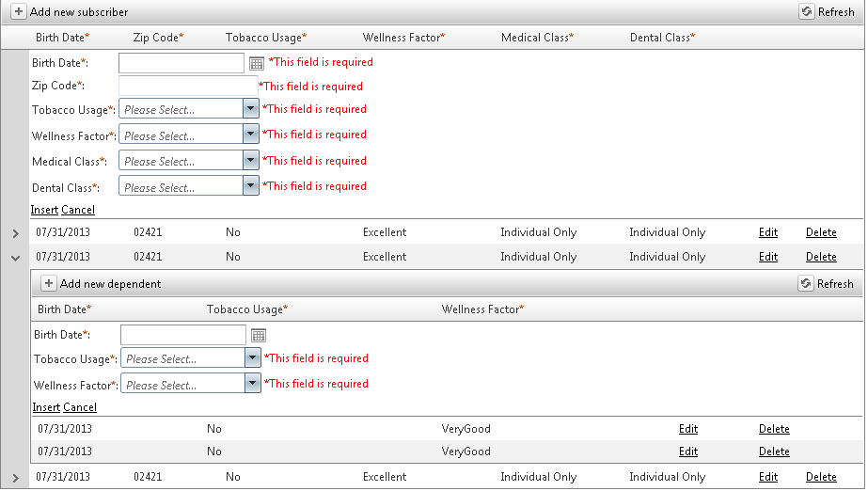Click the Add new dependent plus icon
The image size is (868, 491).
[49, 283]
